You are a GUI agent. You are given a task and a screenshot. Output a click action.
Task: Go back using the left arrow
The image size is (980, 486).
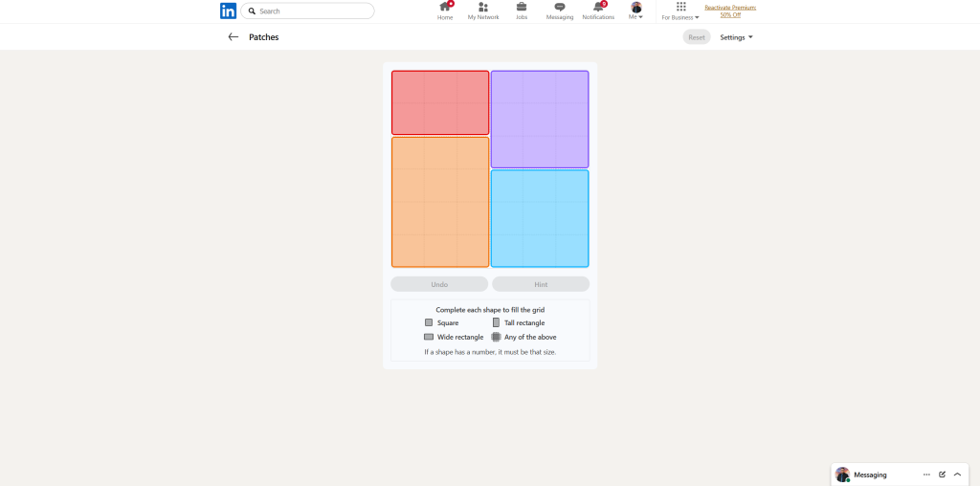click(234, 37)
